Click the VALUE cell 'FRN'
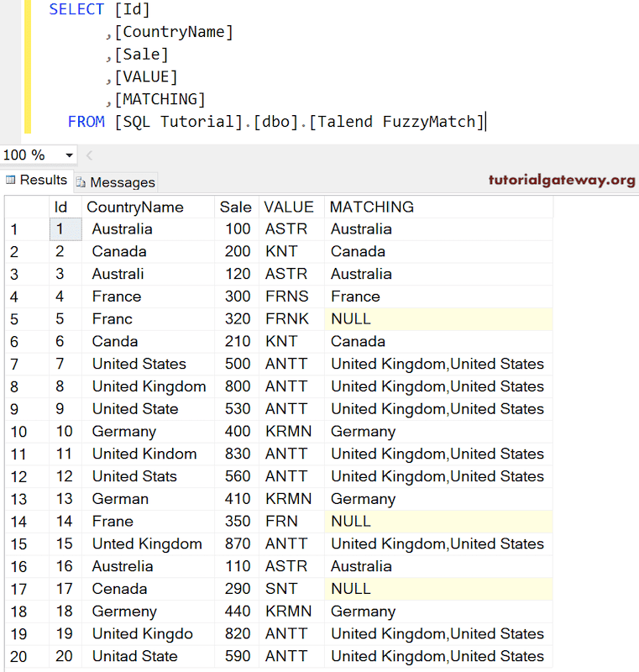Image resolution: width=639 pixels, height=672 pixels. point(291,522)
